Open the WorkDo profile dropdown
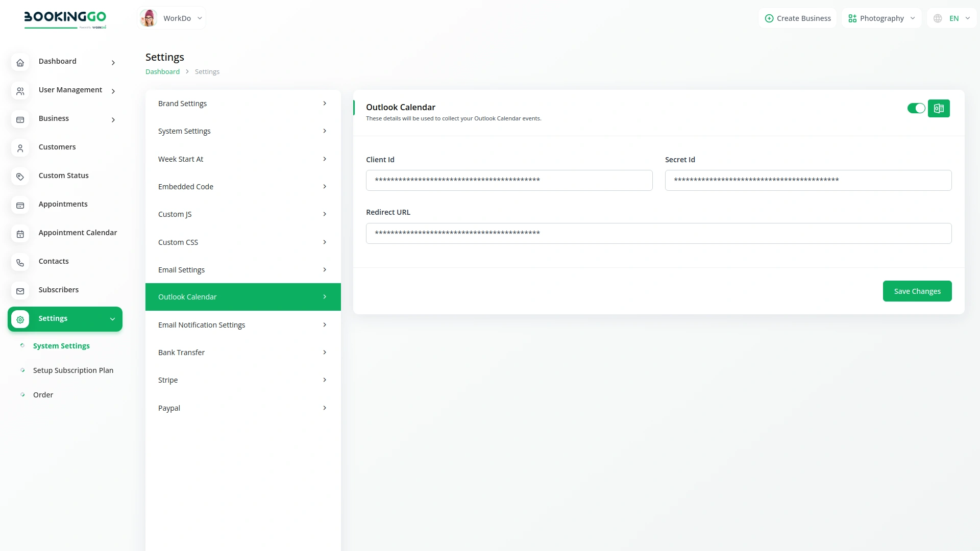Image resolution: width=980 pixels, height=551 pixels. pos(171,18)
